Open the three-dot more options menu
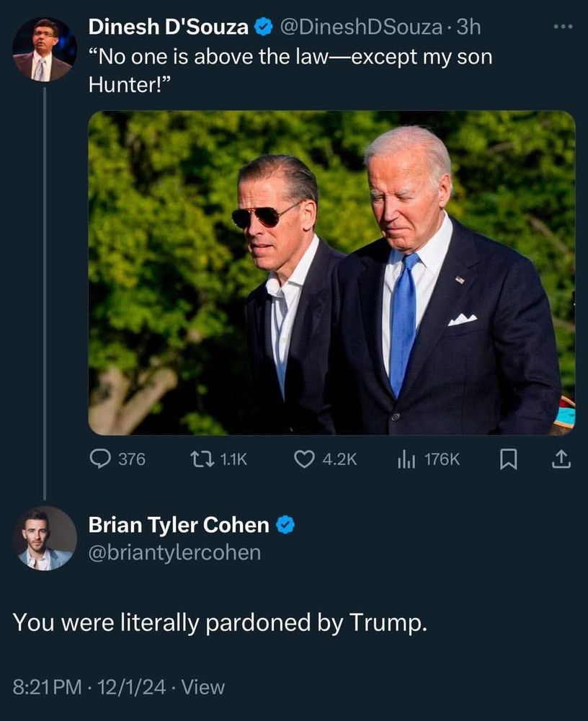Image resolution: width=588 pixels, height=721 pixels. 561,27
